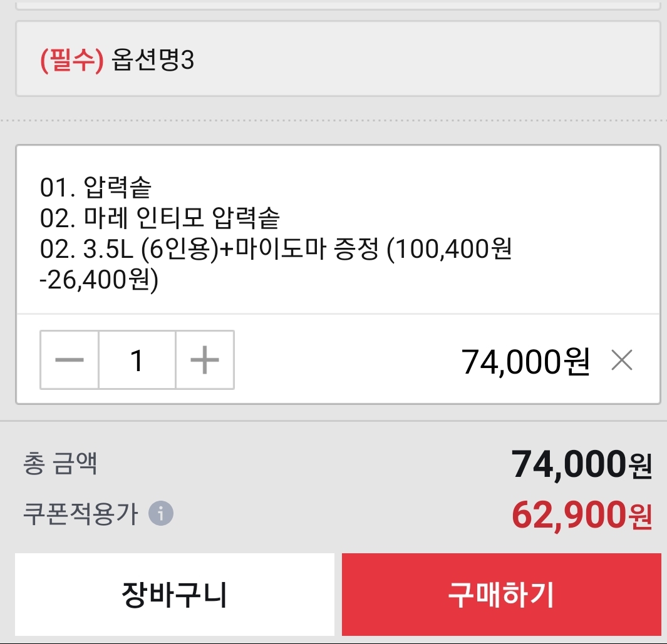Tap the dotted divider under the 옵션명3 box

[x=338, y=120]
